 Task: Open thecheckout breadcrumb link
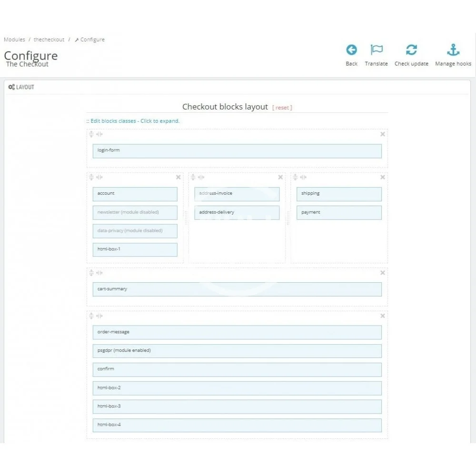49,40
